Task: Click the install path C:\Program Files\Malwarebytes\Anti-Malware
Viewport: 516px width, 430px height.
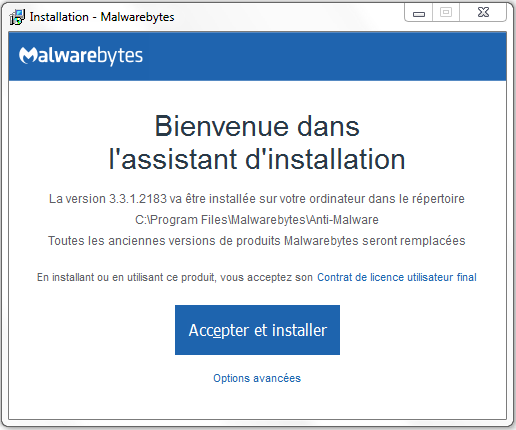Action: 257,220
